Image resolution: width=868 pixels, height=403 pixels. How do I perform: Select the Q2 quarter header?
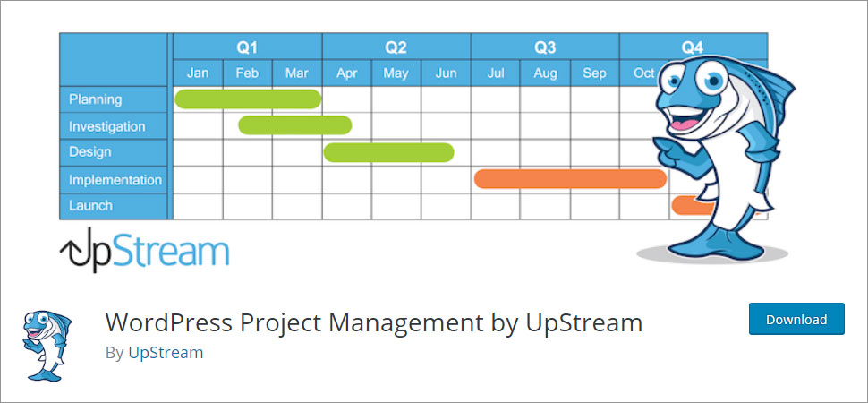point(396,47)
